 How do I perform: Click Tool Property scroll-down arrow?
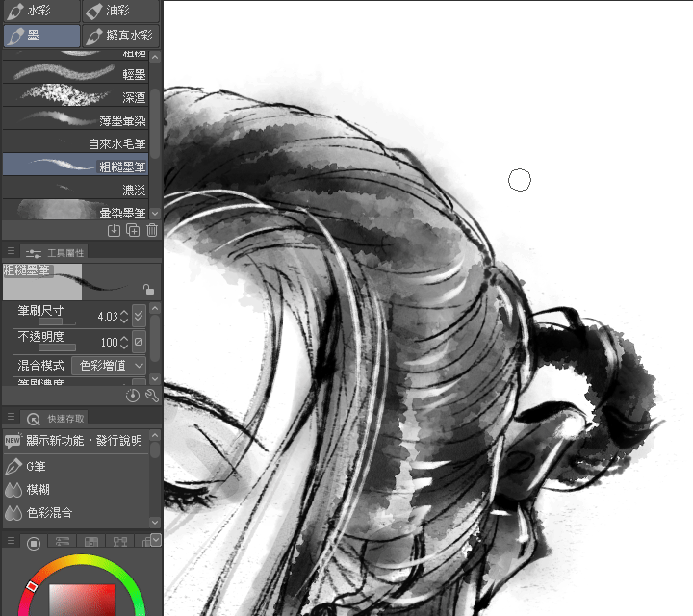coord(155,379)
